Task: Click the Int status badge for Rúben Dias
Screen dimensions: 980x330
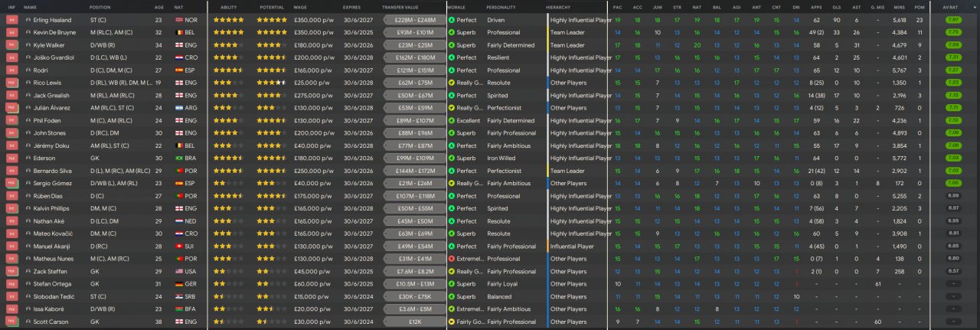Action: [11, 196]
